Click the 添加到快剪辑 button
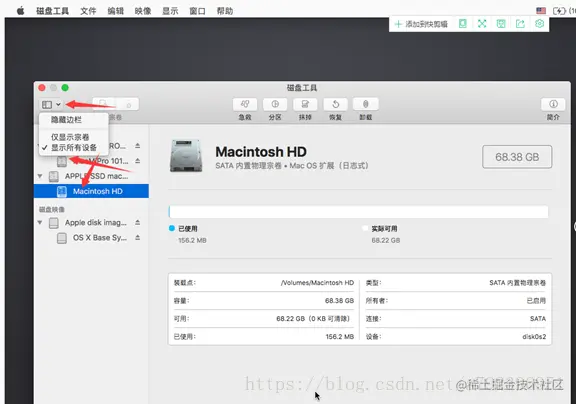The image size is (576, 404). coord(421,24)
